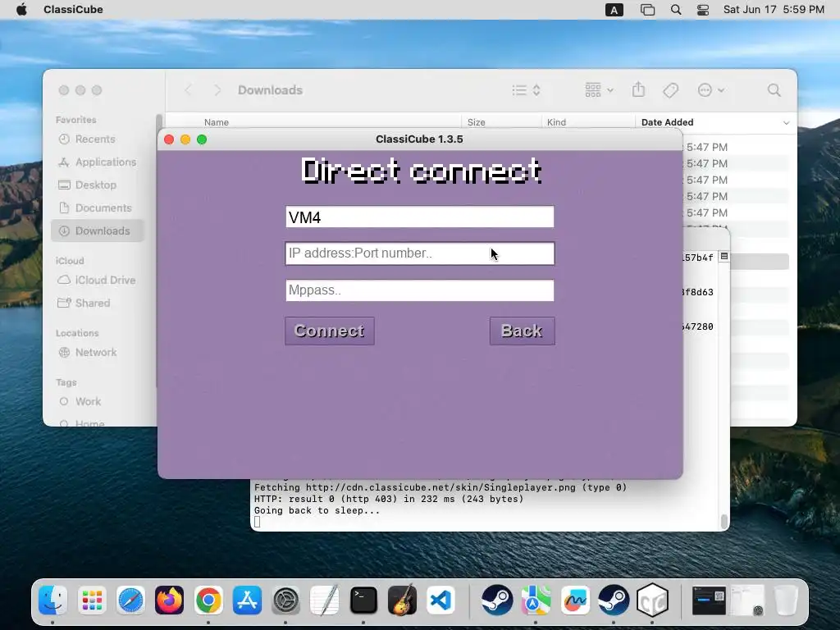The width and height of the screenshot is (840, 630).
Task: Open System Preferences from the Dock
Action: [x=285, y=600]
